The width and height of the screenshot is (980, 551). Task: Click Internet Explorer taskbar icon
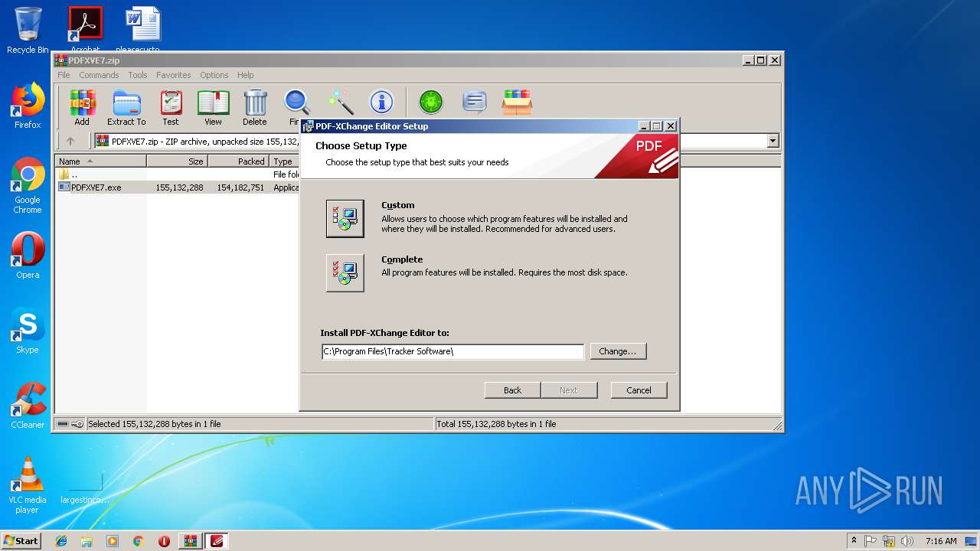[61, 541]
